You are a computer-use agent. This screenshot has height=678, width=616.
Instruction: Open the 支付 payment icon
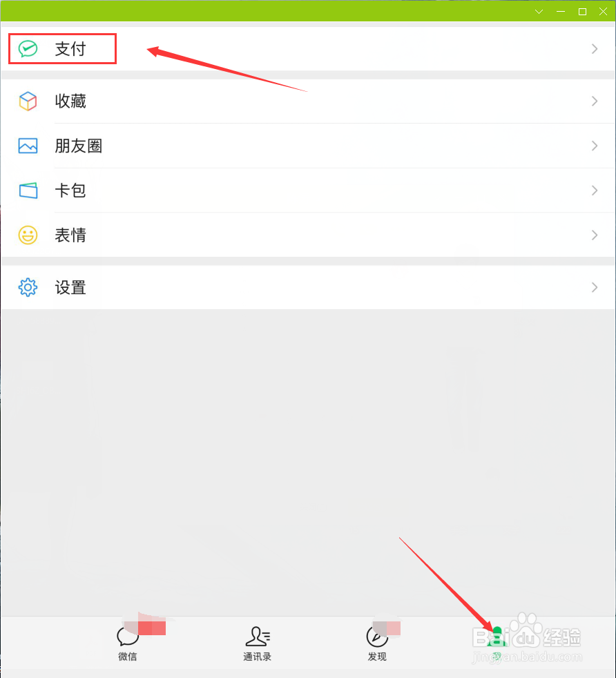pos(28,49)
